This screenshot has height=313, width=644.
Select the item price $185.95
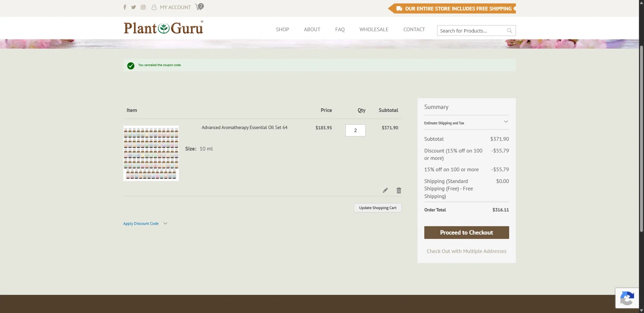coord(324,128)
